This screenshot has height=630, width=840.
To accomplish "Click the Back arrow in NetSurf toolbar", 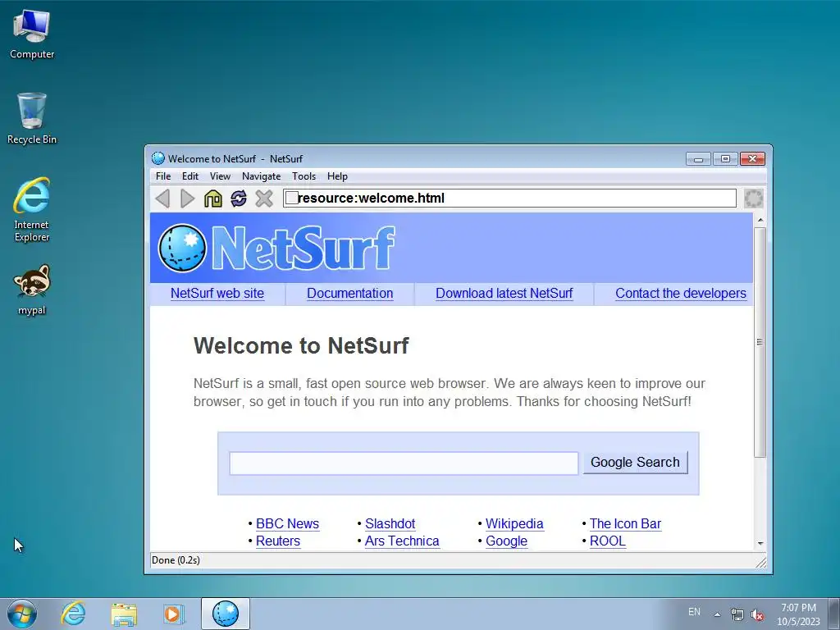I will pos(163,199).
